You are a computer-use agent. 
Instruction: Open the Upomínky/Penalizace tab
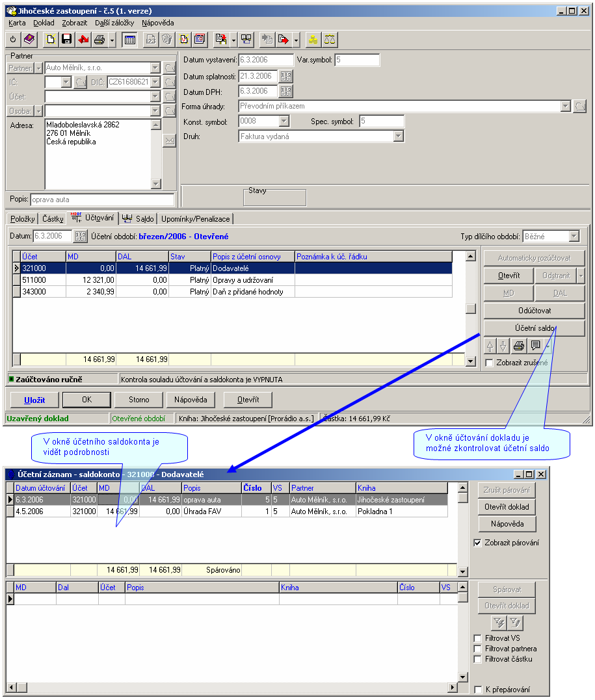click(x=195, y=219)
